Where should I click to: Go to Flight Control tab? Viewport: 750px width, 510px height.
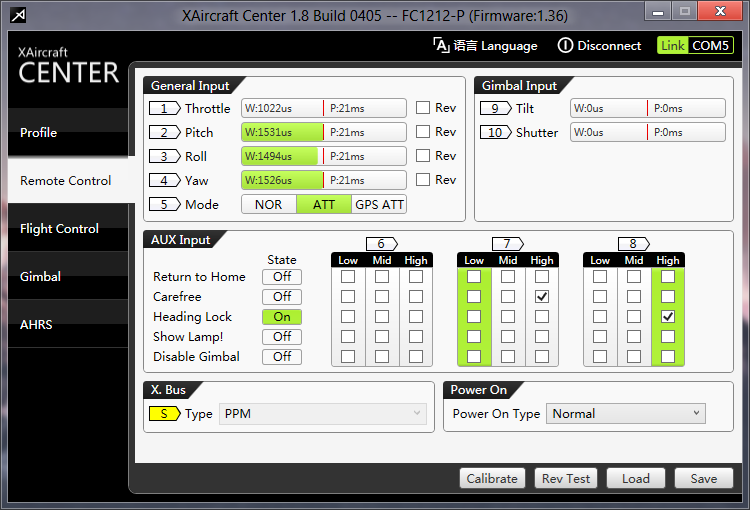[68, 228]
